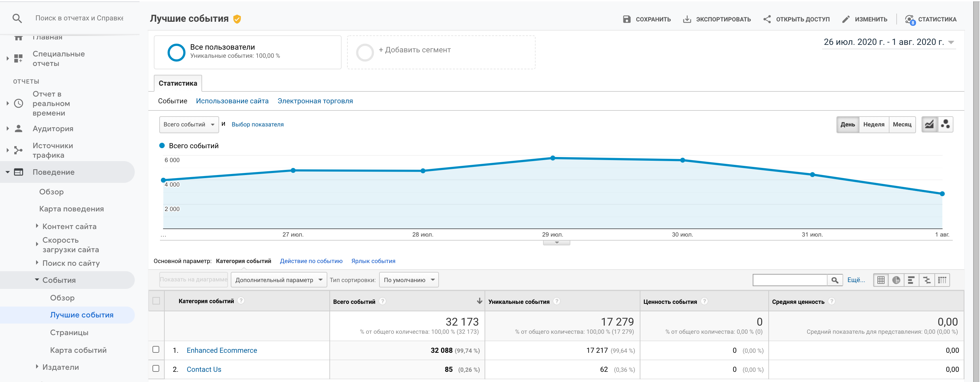The height and width of the screenshot is (382, 980).
Task: Click the 29 июл. data point on chart
Action: (x=553, y=158)
